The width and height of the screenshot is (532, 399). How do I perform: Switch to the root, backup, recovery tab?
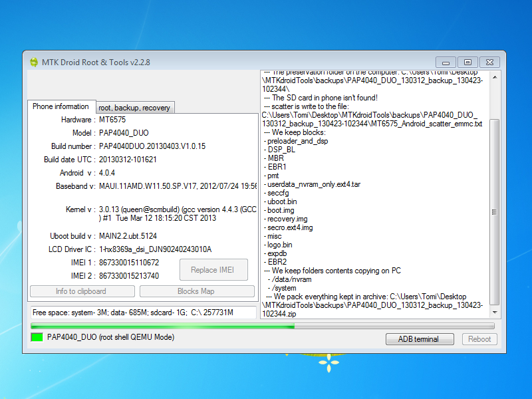coord(134,107)
